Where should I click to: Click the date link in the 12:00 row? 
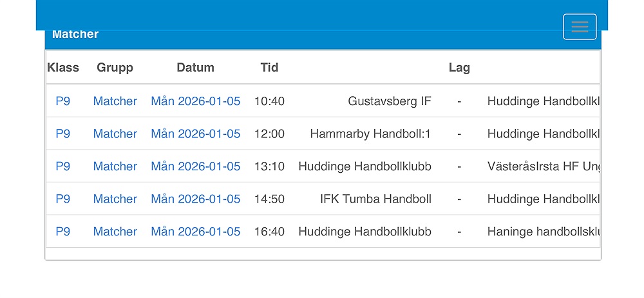195,134
